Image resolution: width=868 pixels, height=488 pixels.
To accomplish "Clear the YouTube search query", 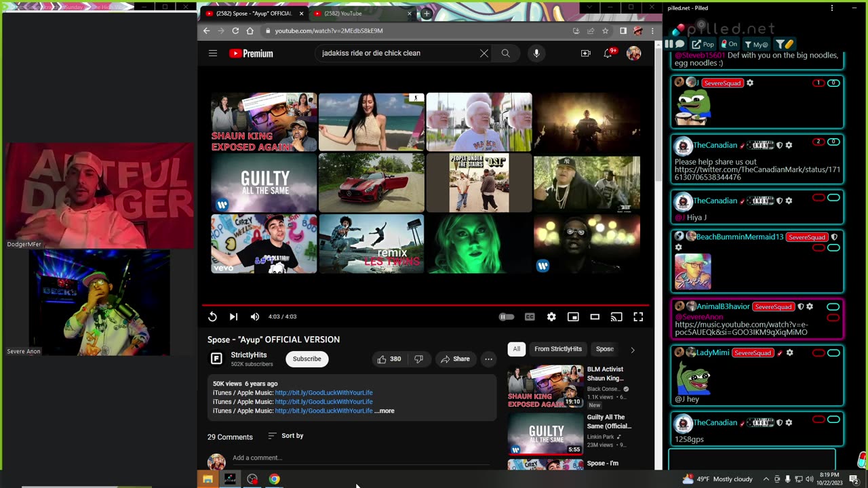I will (484, 53).
